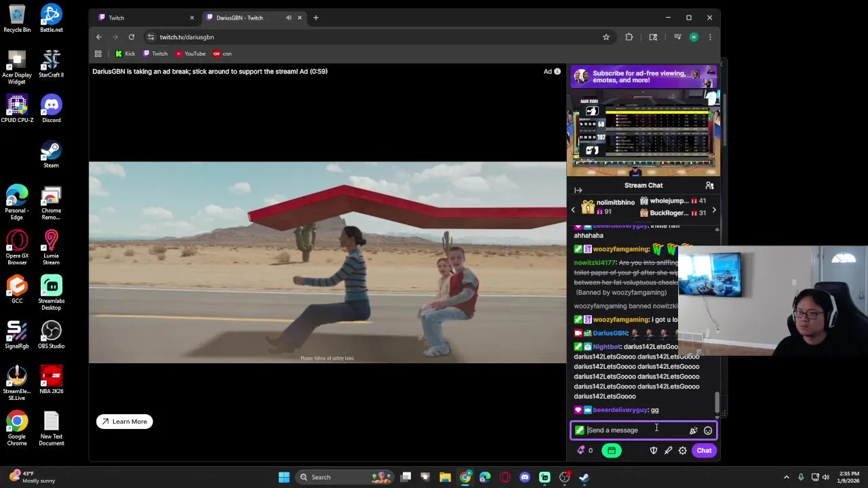Select the Steam desktop icon

[52, 155]
